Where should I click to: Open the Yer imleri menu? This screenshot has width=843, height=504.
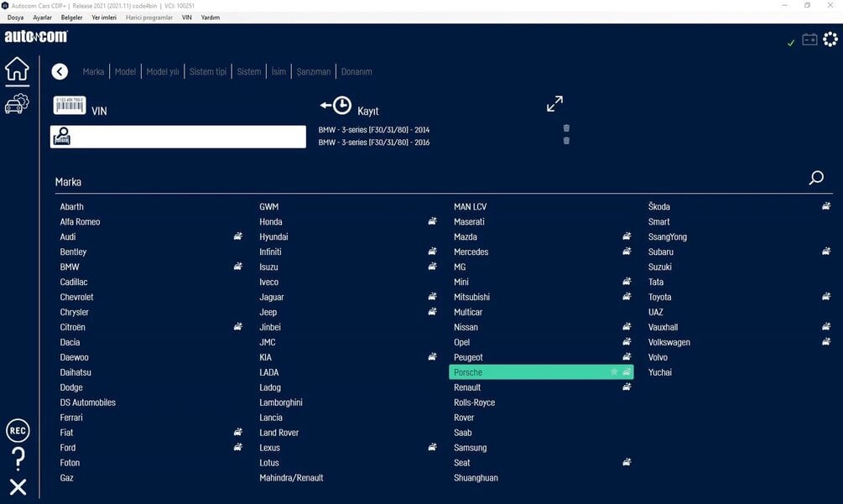104,18
